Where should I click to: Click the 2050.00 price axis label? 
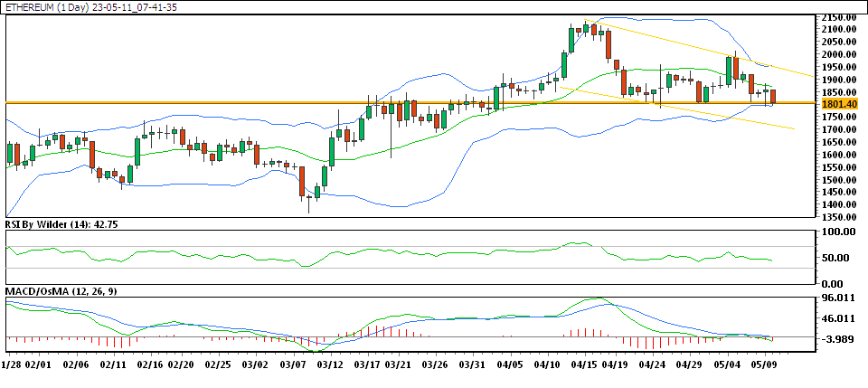[x=840, y=42]
